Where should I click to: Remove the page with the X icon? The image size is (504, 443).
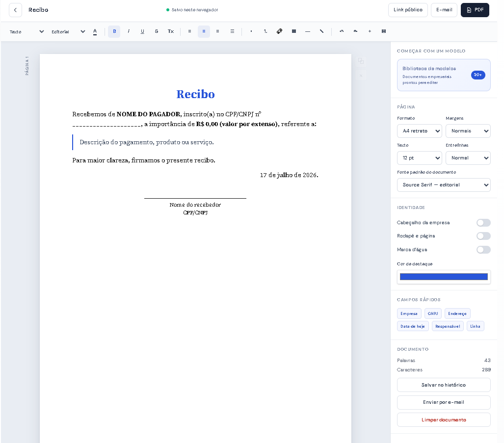(x=361, y=76)
